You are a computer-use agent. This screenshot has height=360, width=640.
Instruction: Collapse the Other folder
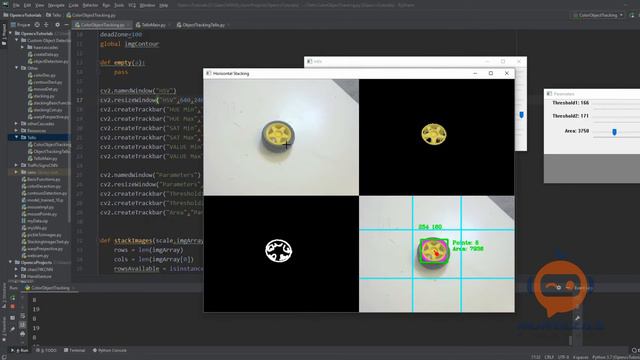(17, 68)
